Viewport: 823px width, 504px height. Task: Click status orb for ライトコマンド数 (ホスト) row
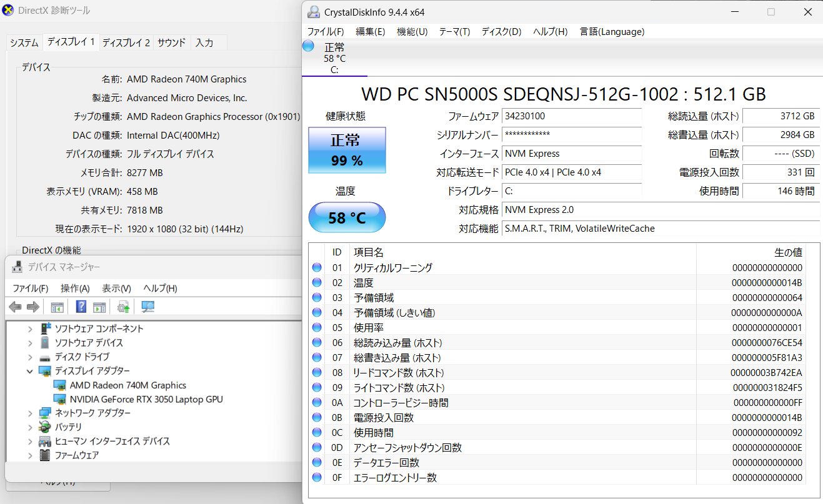point(317,387)
